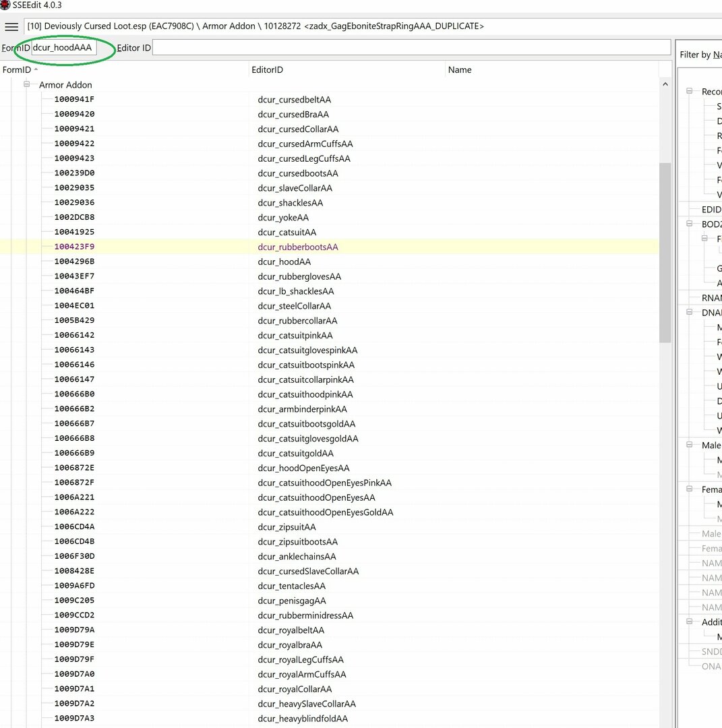Select dcur_catsuitpinkAA record
This screenshot has height=728, width=722.
[330, 335]
